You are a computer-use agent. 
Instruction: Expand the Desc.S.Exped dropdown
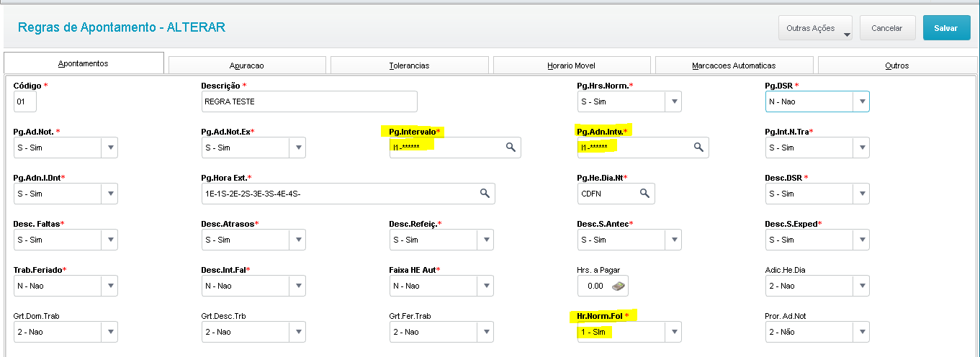[861, 240]
